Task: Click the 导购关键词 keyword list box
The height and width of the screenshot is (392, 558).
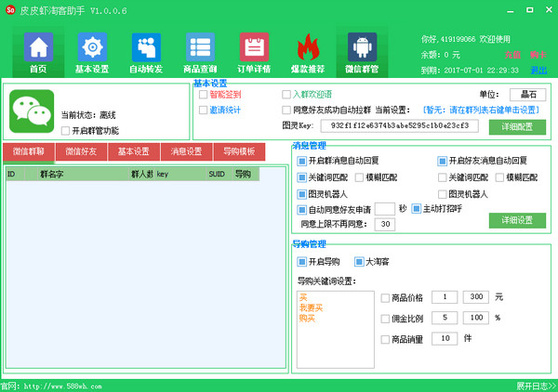Action: pyautogui.click(x=336, y=330)
